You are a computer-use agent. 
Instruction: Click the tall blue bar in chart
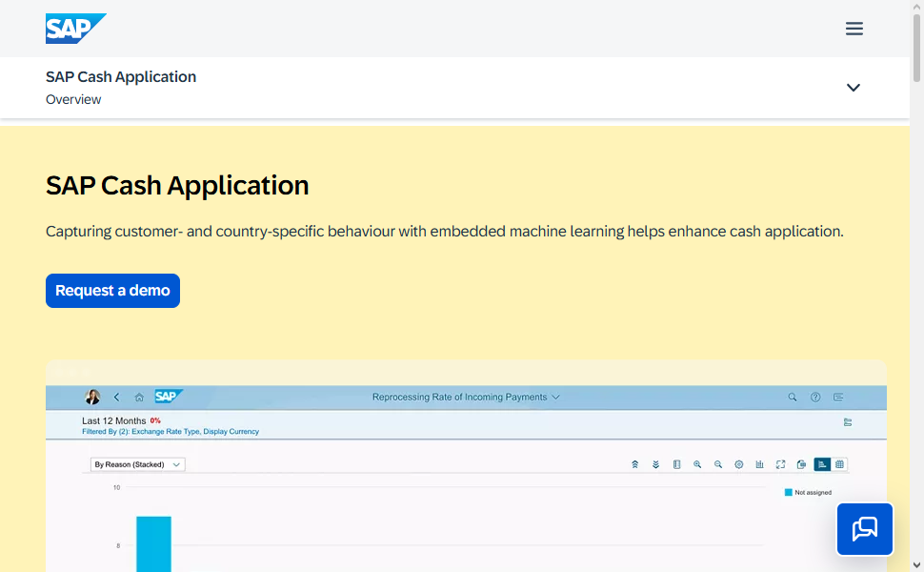pyautogui.click(x=153, y=543)
